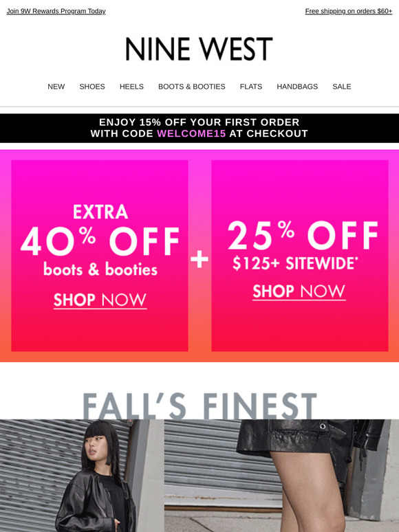Screen dimensions: 399x532
Task: Click the Nine West logo
Action: pos(199,49)
